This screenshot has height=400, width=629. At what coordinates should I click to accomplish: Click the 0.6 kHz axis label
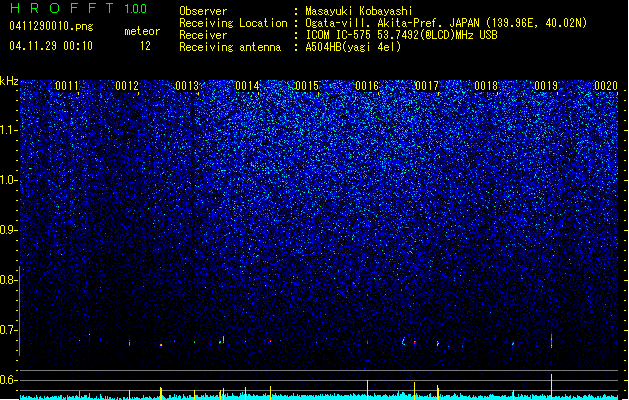coord(9,380)
